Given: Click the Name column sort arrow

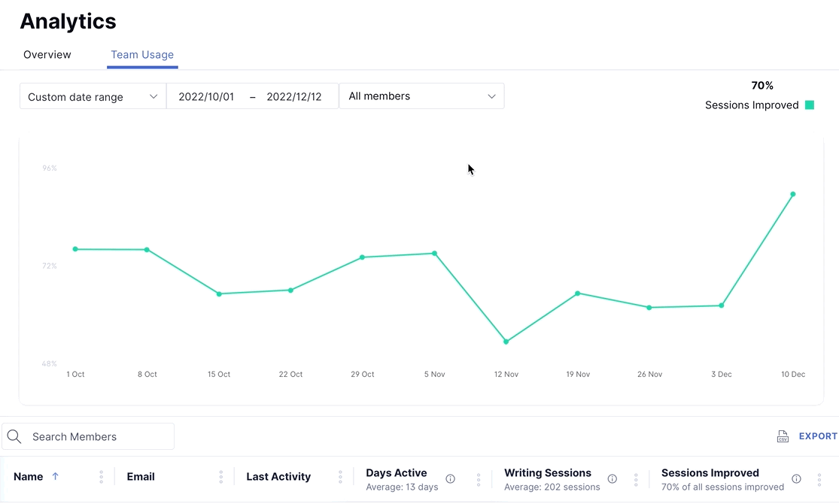Looking at the screenshot, I should pos(55,476).
